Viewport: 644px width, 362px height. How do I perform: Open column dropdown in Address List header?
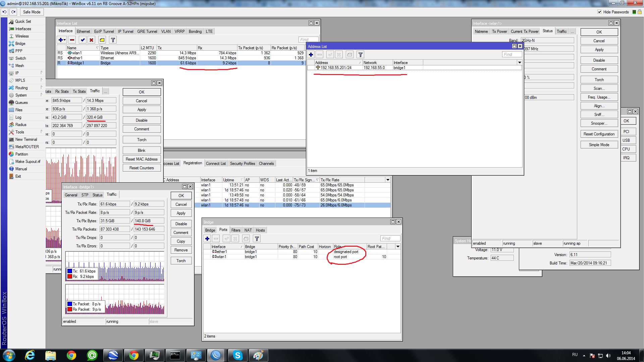point(519,62)
